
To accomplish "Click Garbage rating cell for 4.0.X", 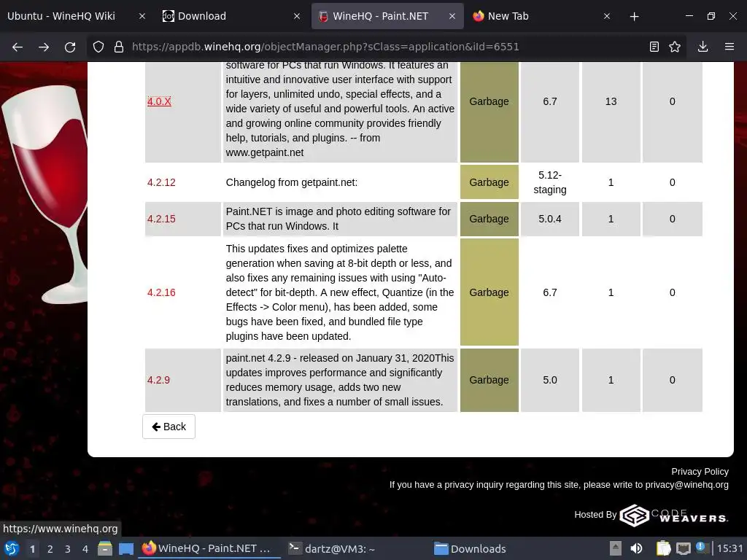I will point(489,112).
